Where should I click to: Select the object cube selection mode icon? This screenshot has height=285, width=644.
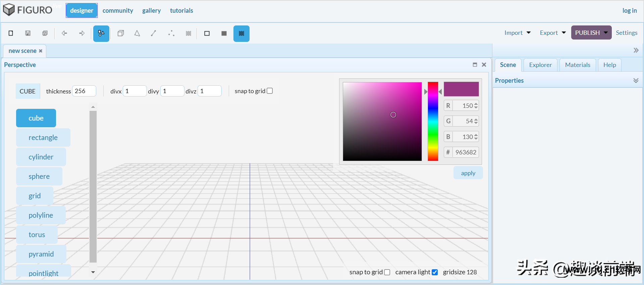pyautogui.click(x=121, y=33)
